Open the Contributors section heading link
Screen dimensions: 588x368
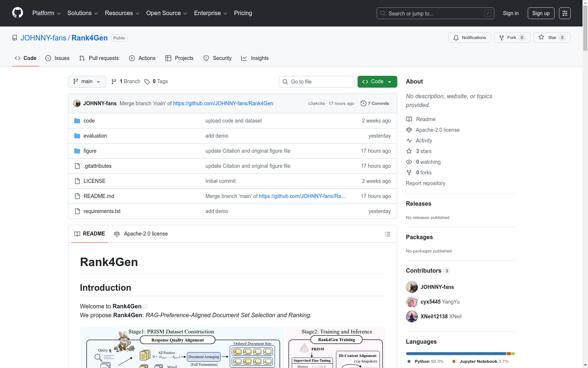coord(428,270)
